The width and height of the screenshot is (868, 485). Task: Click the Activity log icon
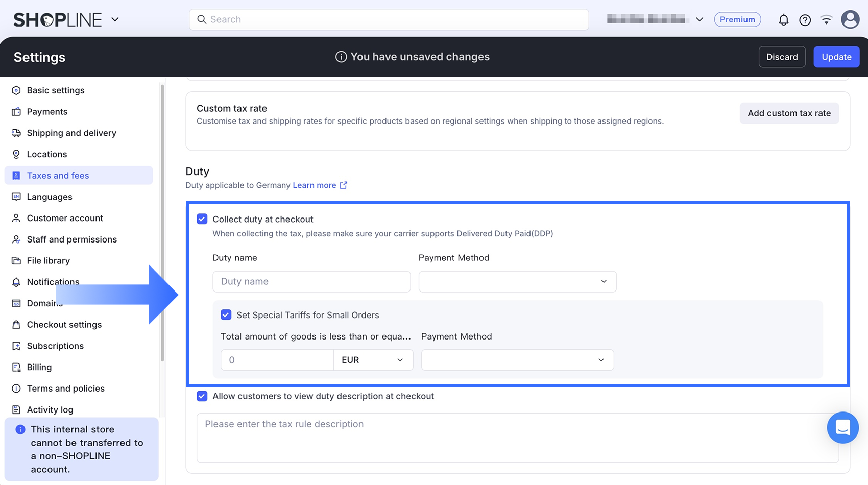16,410
